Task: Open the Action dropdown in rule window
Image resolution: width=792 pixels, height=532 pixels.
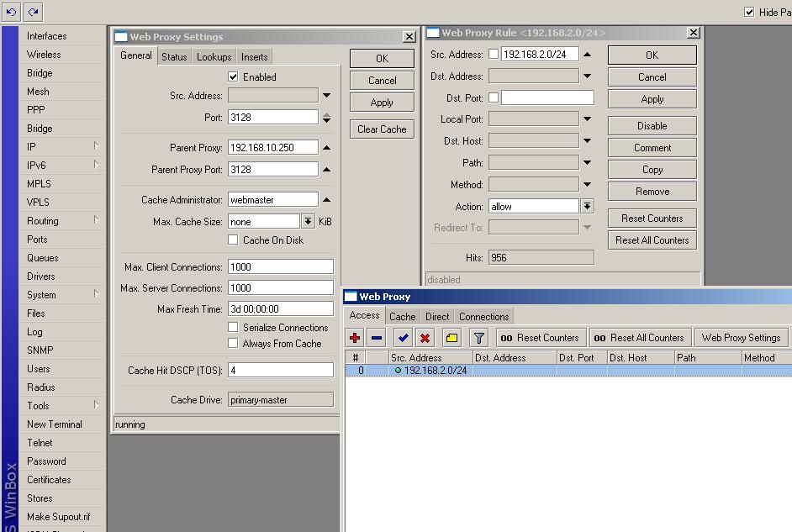Action: click(x=587, y=207)
